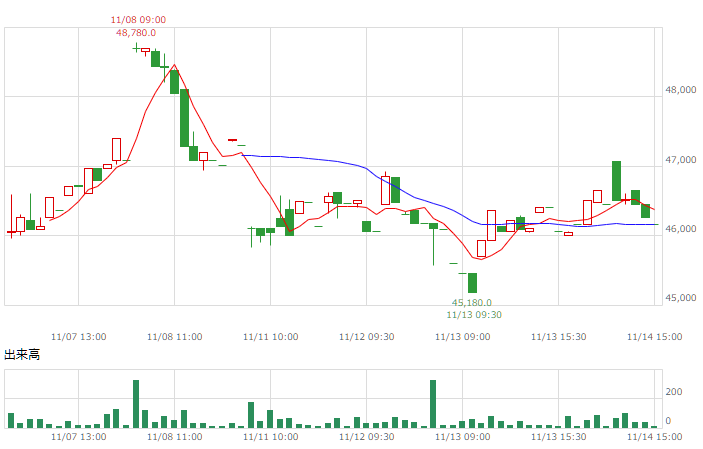The image size is (703, 449).
Task: Click the volume bar just before 11/11 10:00
Action: coord(260,424)
